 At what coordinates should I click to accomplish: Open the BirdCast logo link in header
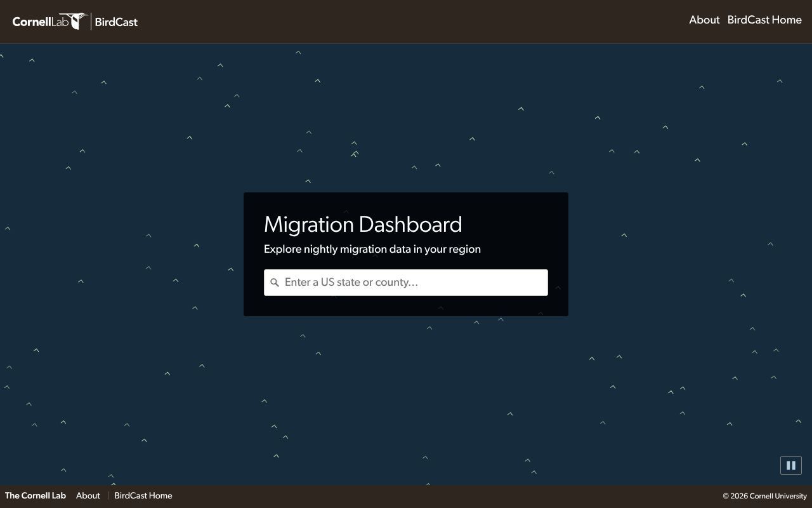(116, 22)
